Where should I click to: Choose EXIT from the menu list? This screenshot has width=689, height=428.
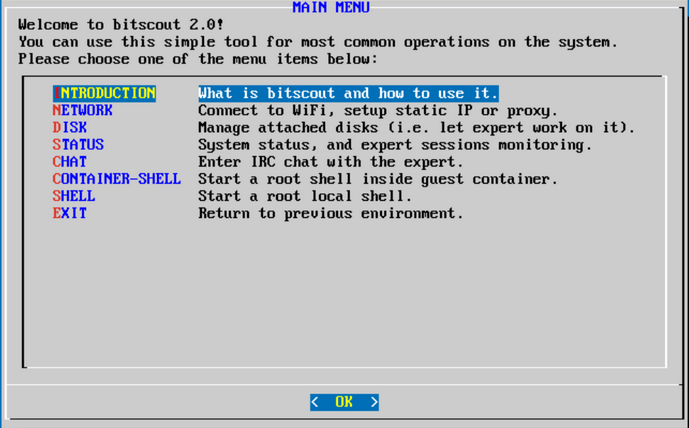point(70,213)
